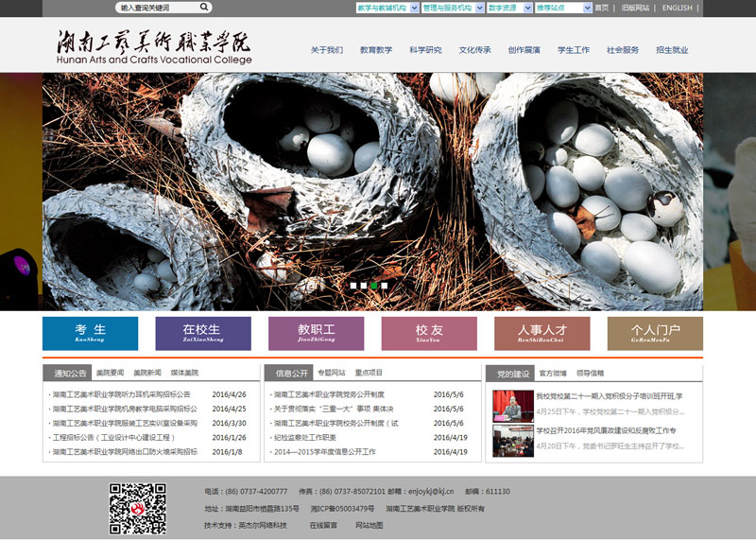This screenshot has height=541, width=756.
Task: Go to 招生就业 in the main menu
Action: pos(672,50)
